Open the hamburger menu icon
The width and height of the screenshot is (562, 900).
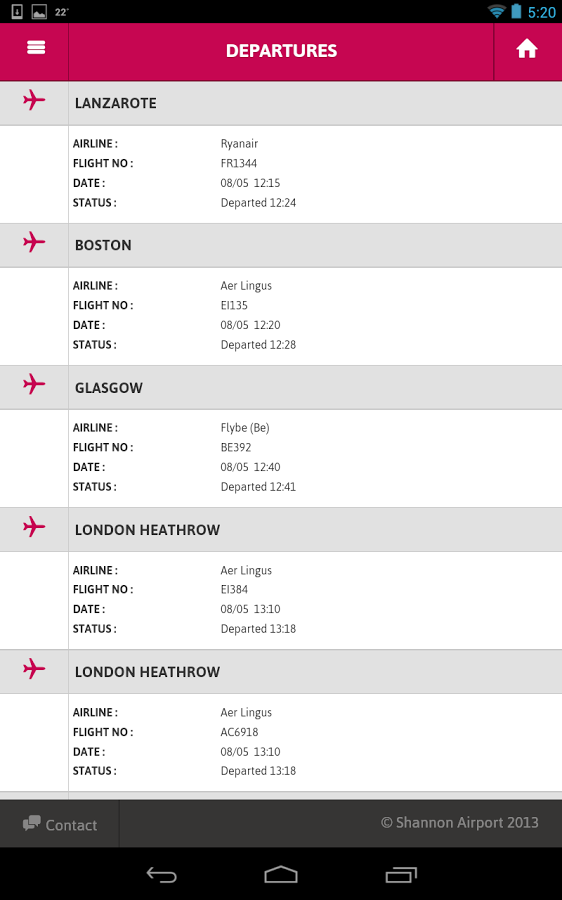click(x=36, y=48)
